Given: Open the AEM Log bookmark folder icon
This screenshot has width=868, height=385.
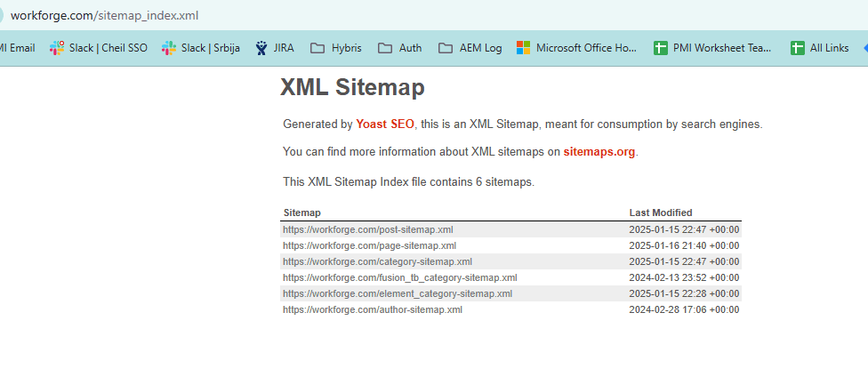Looking at the screenshot, I should click(445, 48).
